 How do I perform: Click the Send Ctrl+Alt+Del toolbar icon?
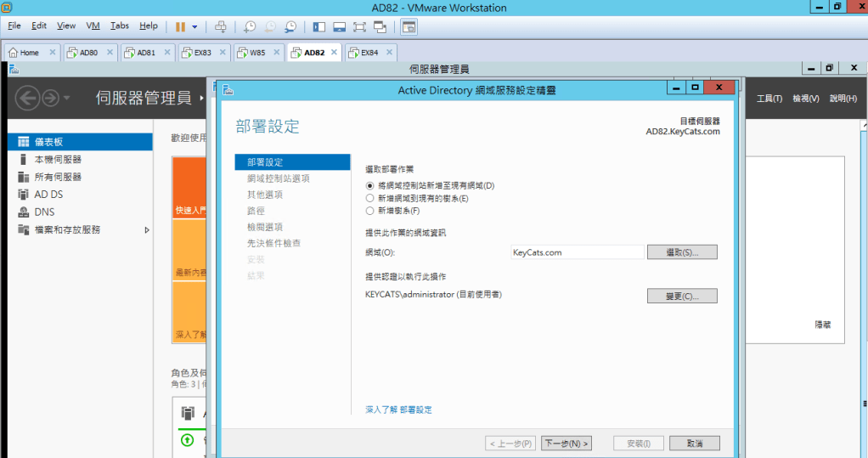220,26
